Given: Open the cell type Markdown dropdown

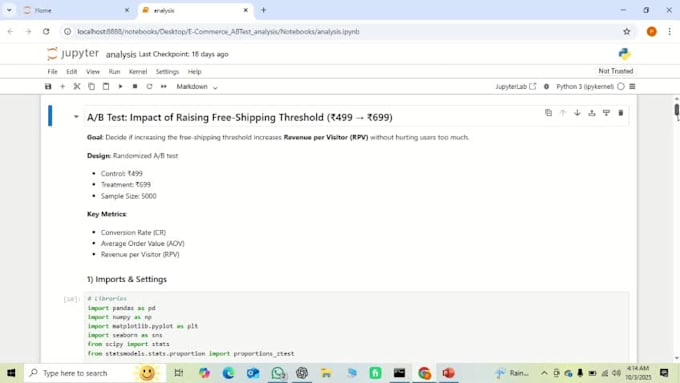Looking at the screenshot, I should click(x=196, y=87).
